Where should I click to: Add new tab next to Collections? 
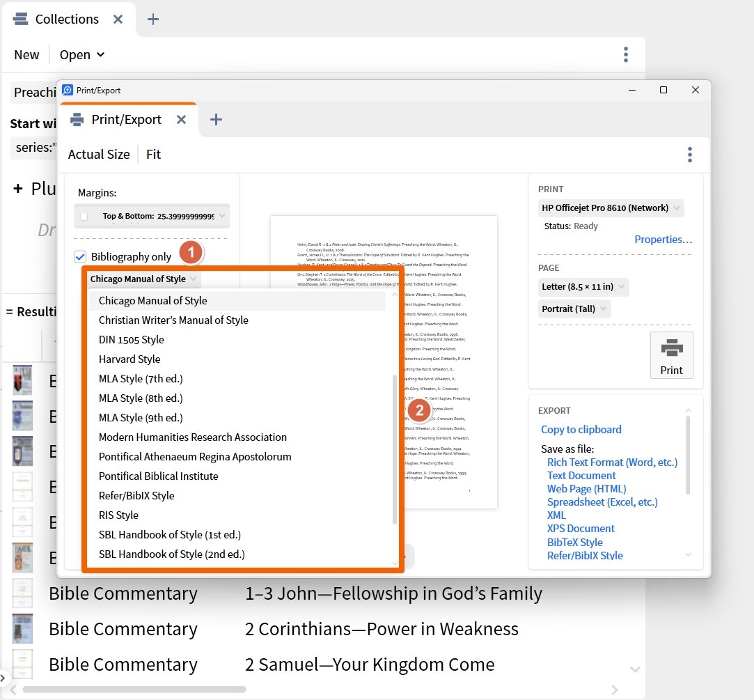click(153, 20)
